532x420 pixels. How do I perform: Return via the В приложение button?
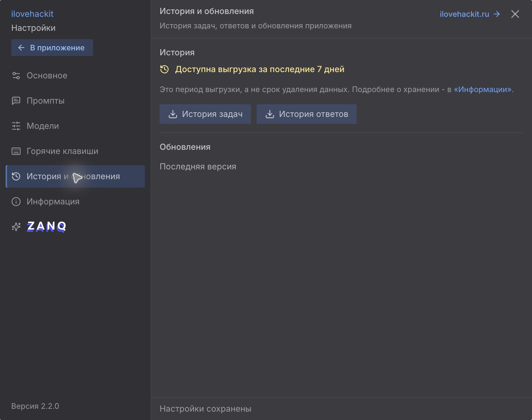tap(52, 48)
